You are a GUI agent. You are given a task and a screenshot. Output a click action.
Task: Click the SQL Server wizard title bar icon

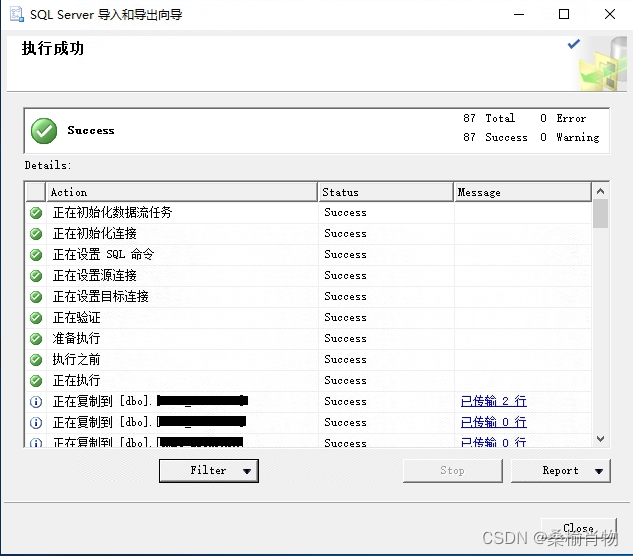point(17,15)
